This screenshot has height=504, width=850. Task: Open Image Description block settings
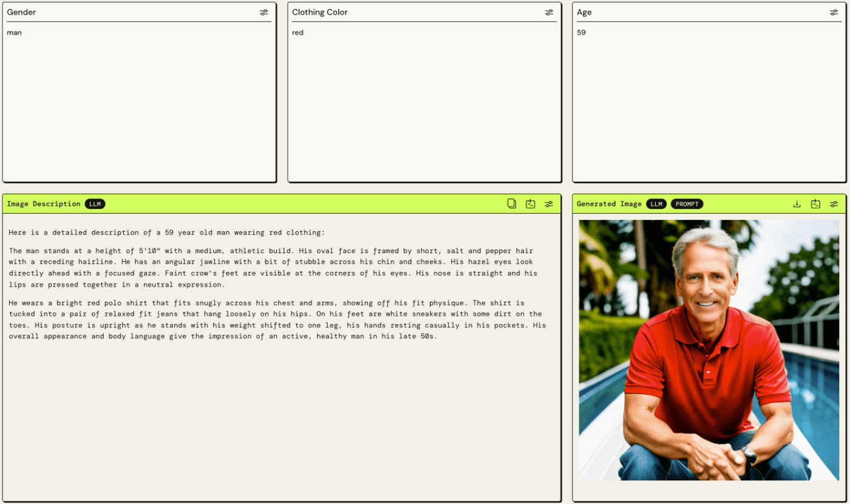(549, 204)
